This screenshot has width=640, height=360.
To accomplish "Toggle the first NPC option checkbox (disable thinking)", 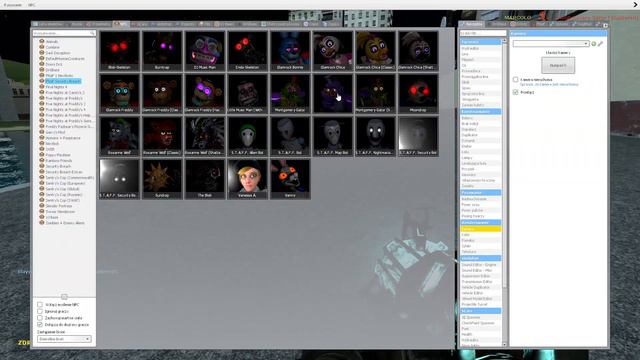I will pos(40,304).
